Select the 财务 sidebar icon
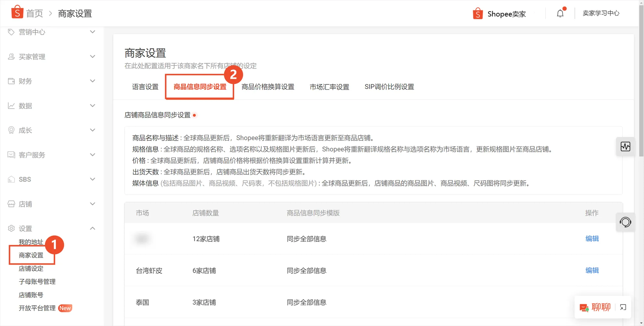This screenshot has width=644, height=326. click(11, 81)
